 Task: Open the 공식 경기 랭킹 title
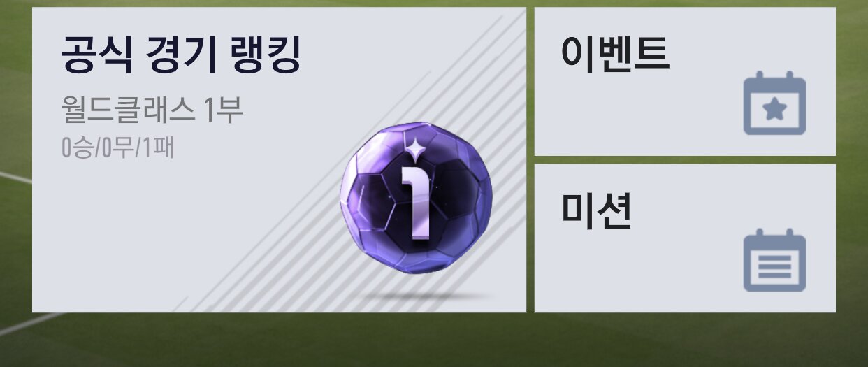[x=181, y=56]
